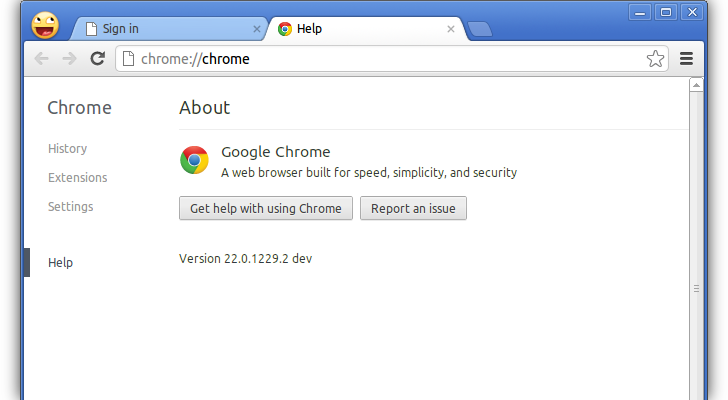This screenshot has width=728, height=400.
Task: Click the page icon in address bar
Action: click(x=128, y=59)
